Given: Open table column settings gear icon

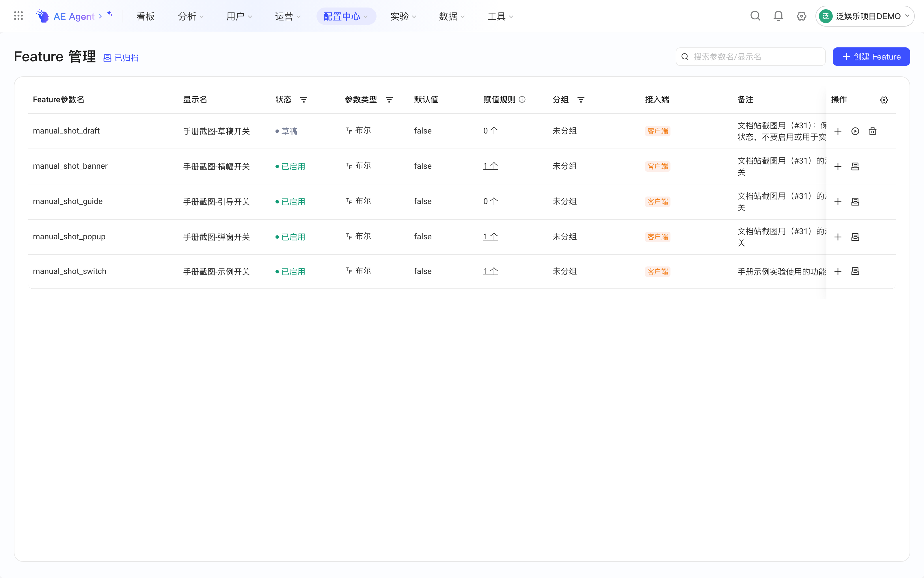Looking at the screenshot, I should click(x=884, y=100).
